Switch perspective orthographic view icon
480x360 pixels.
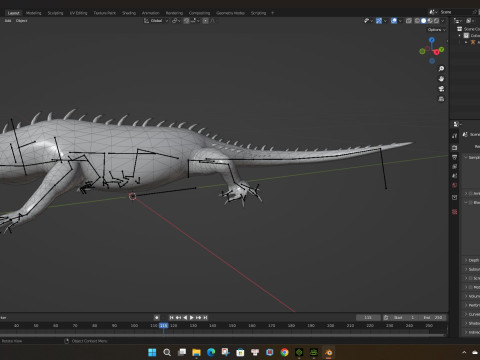coord(441,99)
